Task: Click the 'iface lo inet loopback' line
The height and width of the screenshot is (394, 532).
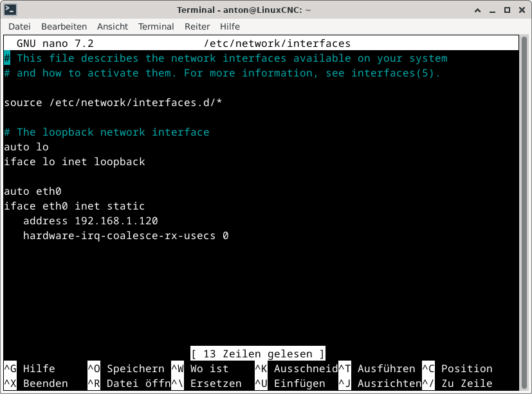Action: coord(75,162)
